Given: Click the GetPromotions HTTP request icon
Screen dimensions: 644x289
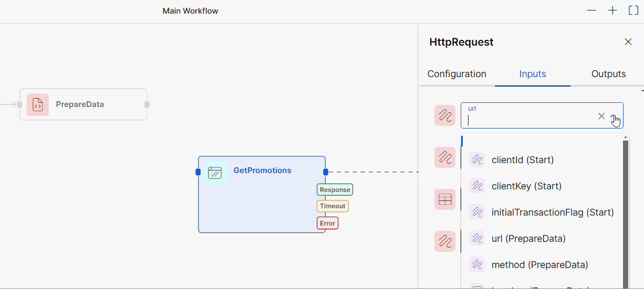Looking at the screenshot, I should (215, 173).
